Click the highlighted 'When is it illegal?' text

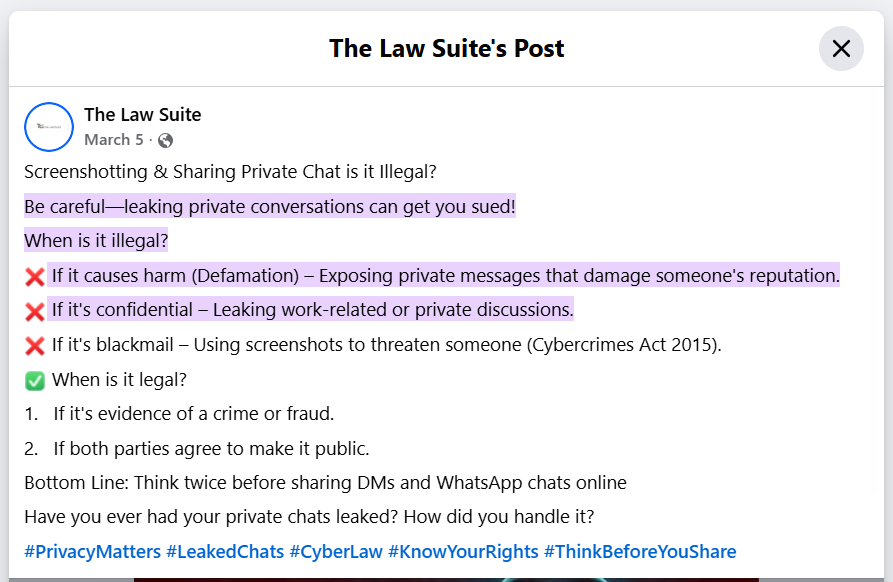[x=96, y=240]
